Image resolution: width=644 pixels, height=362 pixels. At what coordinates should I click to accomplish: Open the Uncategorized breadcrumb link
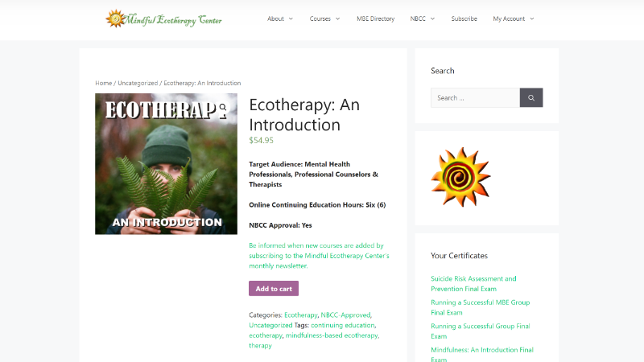click(x=138, y=83)
